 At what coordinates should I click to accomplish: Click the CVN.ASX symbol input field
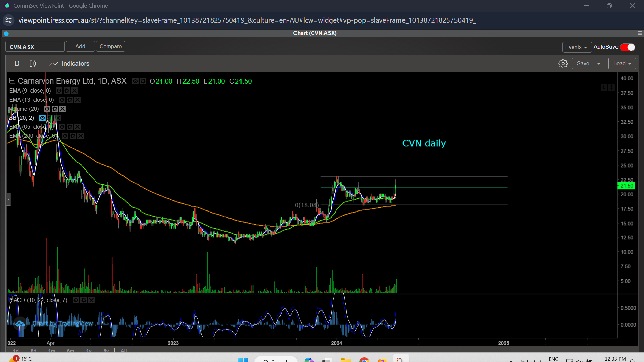pos(35,47)
